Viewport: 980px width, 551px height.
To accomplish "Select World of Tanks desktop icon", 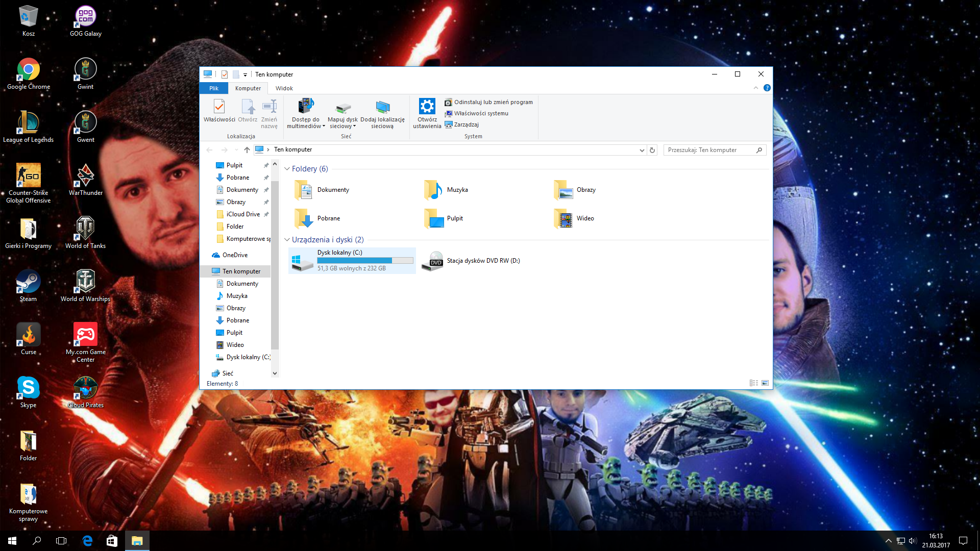I will pyautogui.click(x=86, y=233).
